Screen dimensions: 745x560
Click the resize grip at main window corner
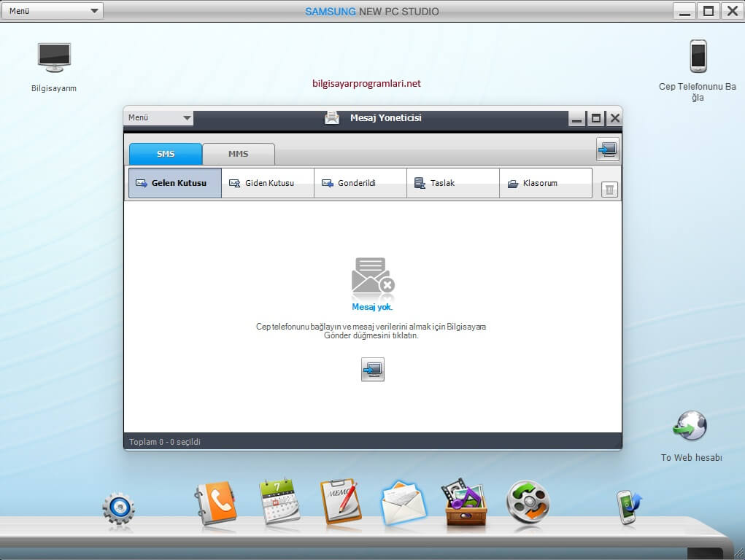[x=739, y=553]
